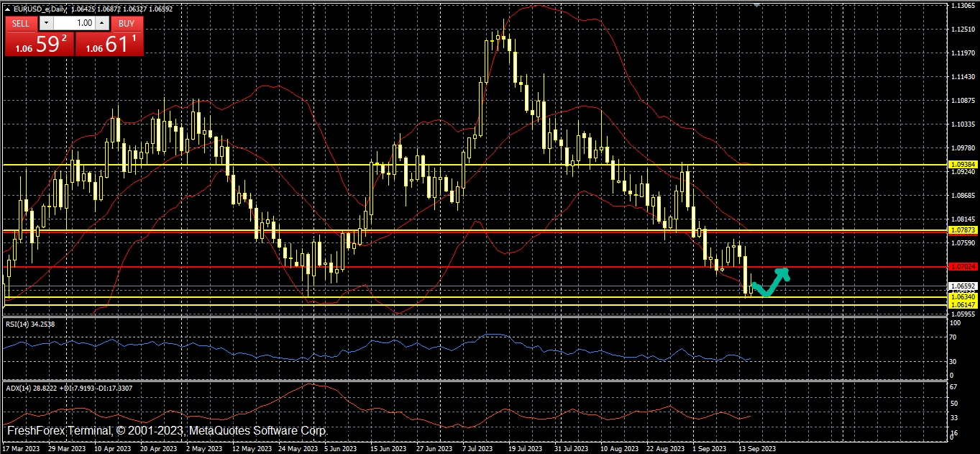Click the lot volume field showing 1.00
Viewport: 980px width, 454px height.
[74, 23]
